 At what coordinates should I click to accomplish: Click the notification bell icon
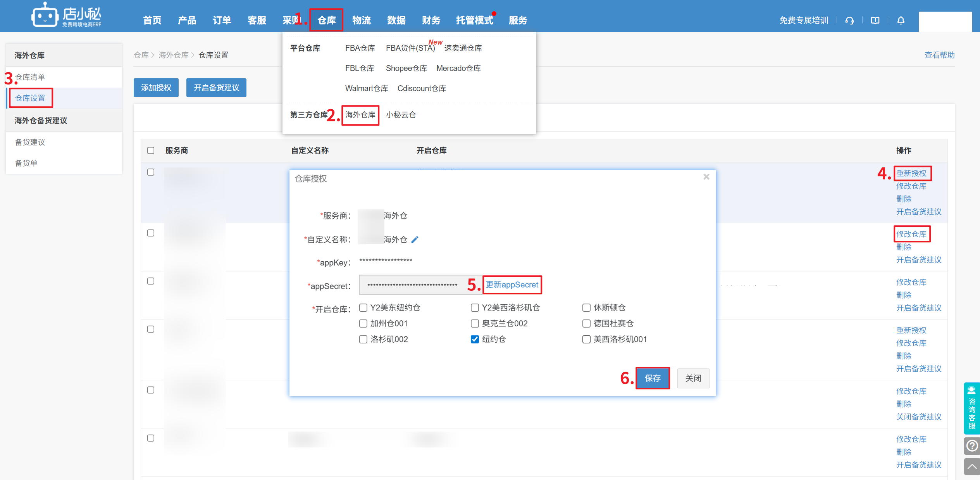coord(901,21)
